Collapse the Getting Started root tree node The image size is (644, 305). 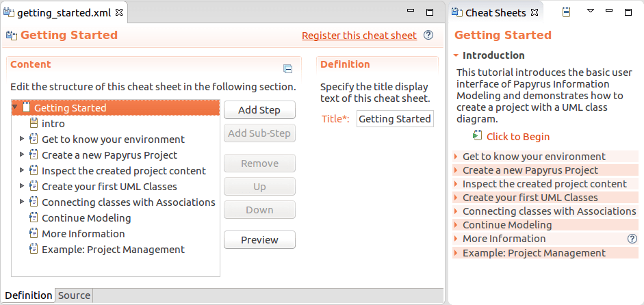coord(15,107)
